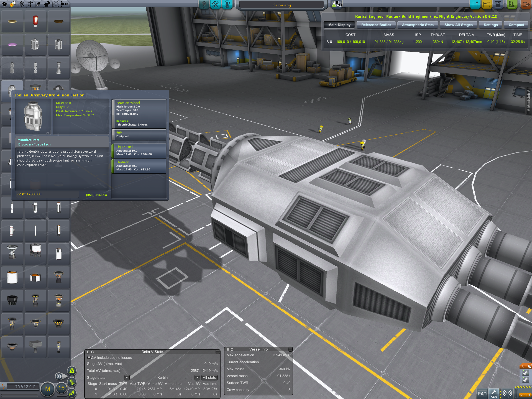Open the Science parts category with atom icon

56,4
